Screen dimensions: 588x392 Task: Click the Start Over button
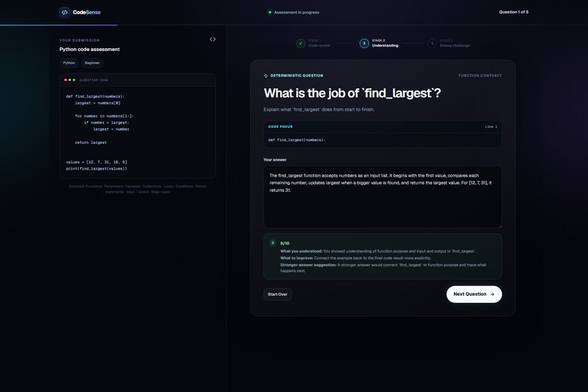coord(277,294)
